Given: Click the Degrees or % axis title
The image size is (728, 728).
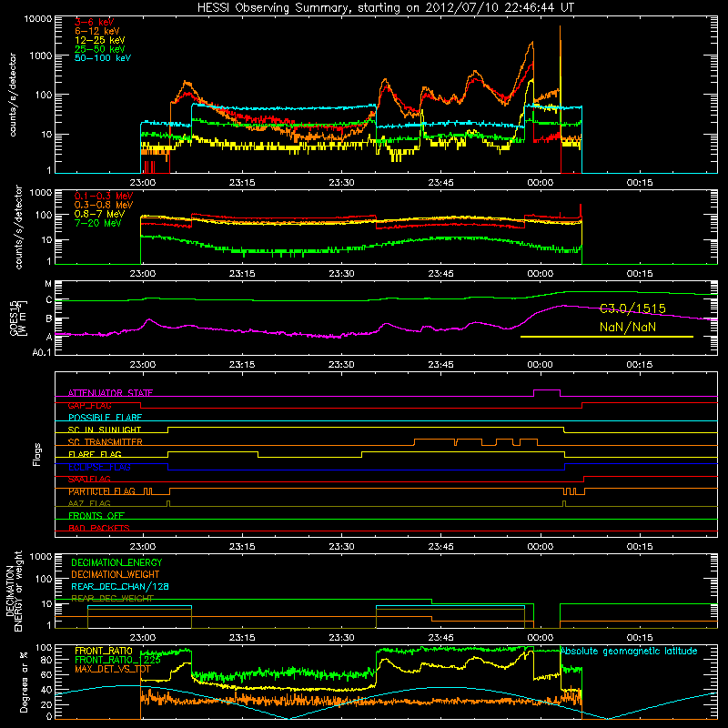Looking at the screenshot, I should coord(24,682).
